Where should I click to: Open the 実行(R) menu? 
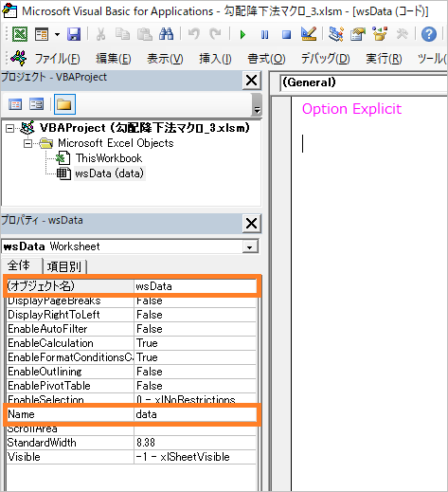click(384, 59)
